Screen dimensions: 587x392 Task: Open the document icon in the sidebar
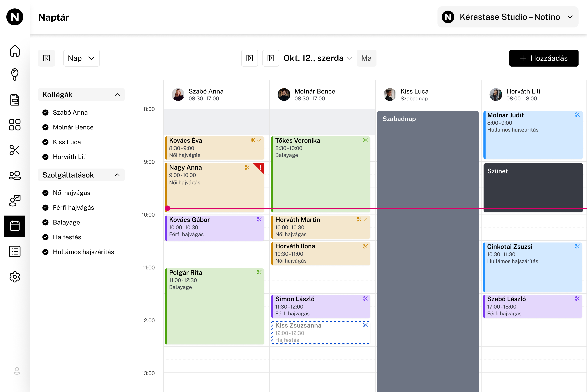click(x=15, y=100)
